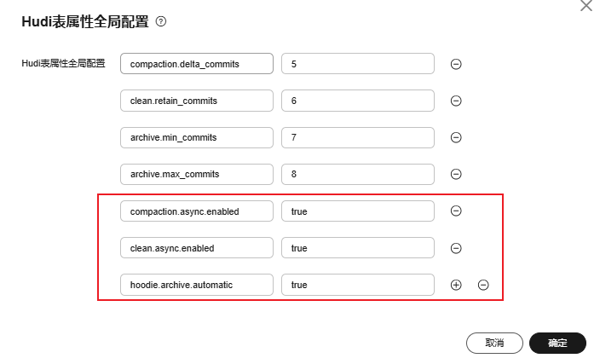Viewport: 600px width, 364px height.
Task: Edit the value field containing 7
Action: [x=358, y=137]
